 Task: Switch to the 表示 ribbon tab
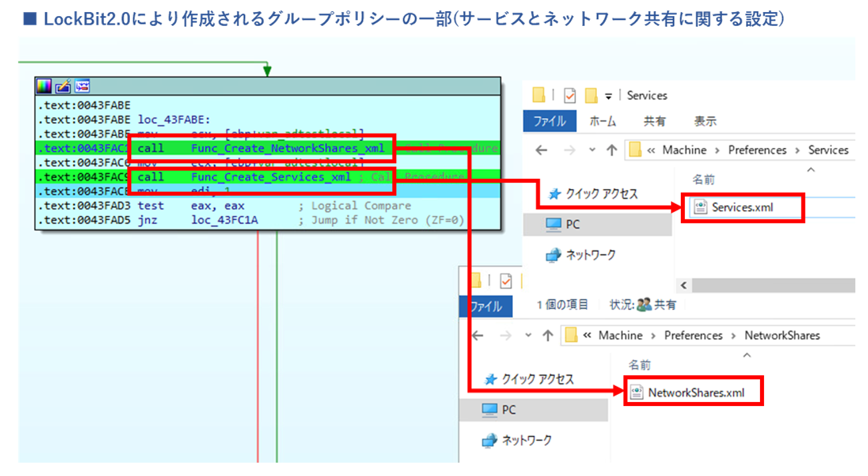tap(705, 121)
